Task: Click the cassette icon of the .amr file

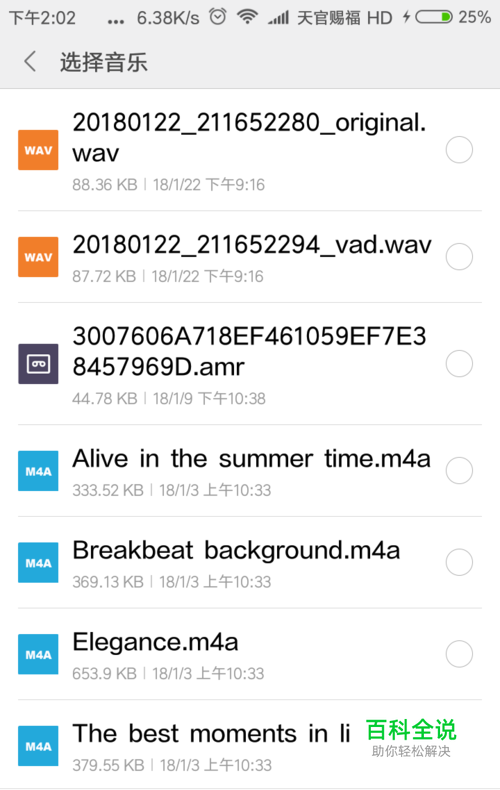Action: pos(38,364)
